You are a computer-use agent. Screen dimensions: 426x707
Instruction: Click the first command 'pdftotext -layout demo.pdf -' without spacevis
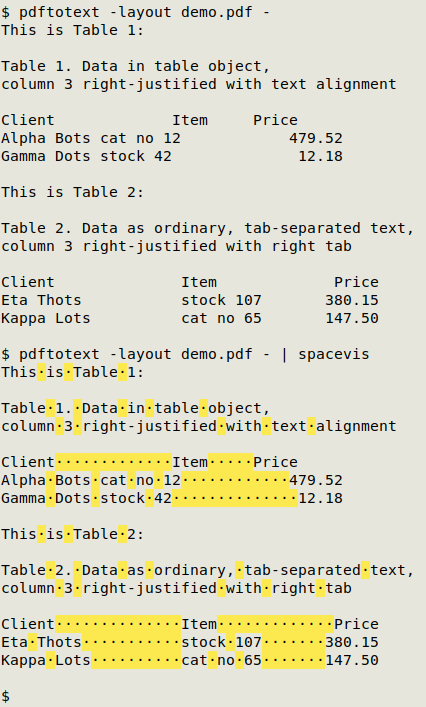(x=144, y=12)
